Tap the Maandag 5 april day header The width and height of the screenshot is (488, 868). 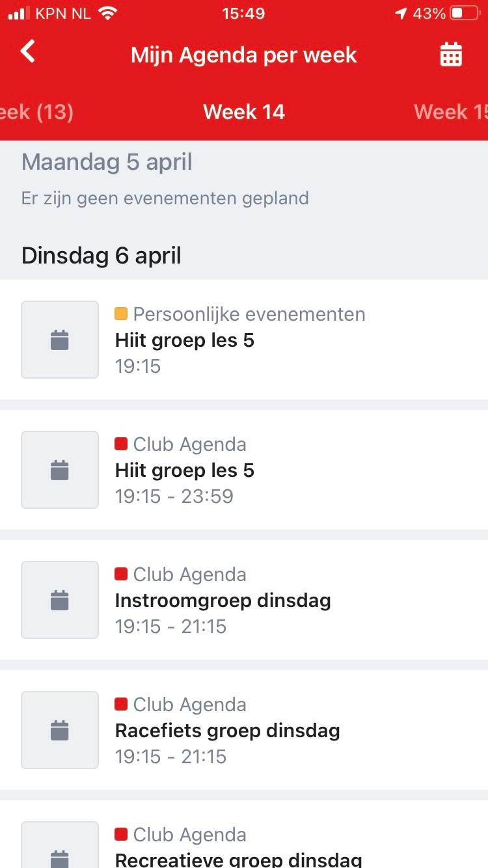(x=107, y=162)
